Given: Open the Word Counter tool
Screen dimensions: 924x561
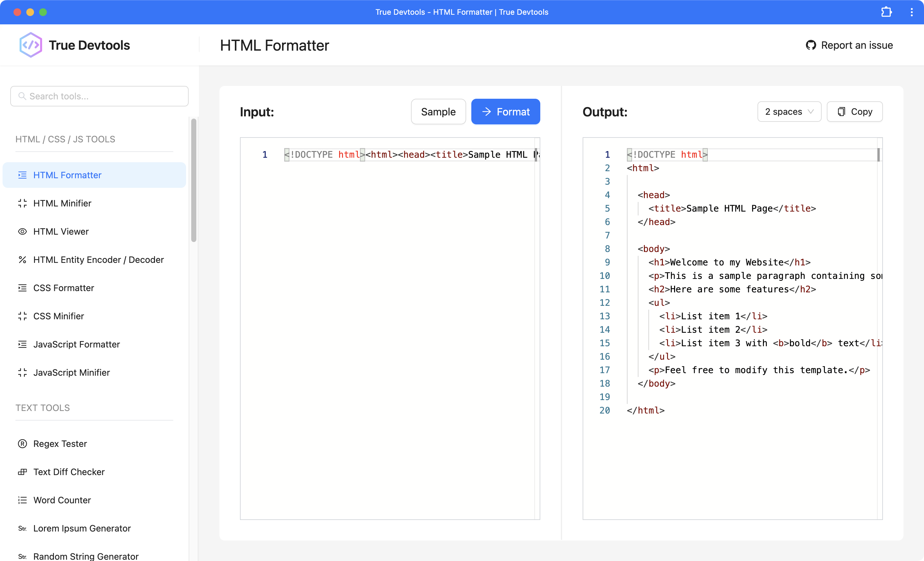Looking at the screenshot, I should tap(94, 500).
